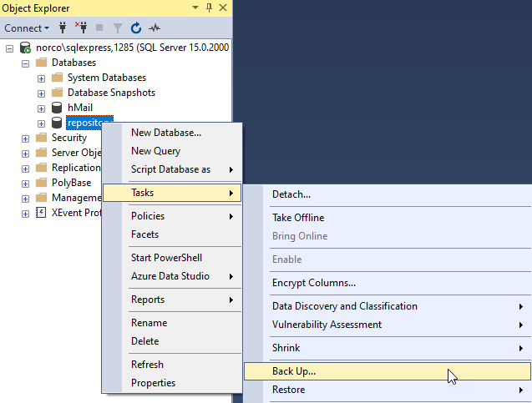Select the Database Snapshots folder

[111, 93]
